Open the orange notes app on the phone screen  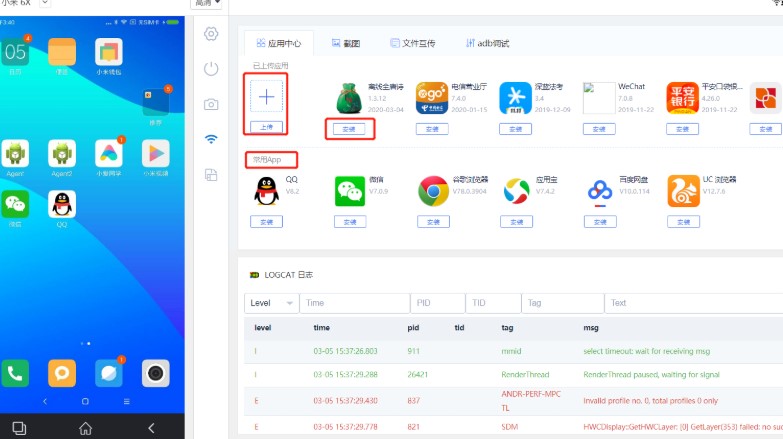62,52
